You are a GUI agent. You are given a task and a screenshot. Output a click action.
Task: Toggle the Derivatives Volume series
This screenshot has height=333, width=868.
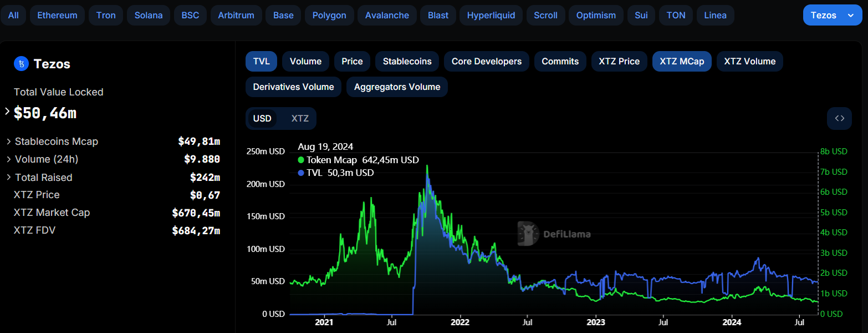tap(293, 87)
